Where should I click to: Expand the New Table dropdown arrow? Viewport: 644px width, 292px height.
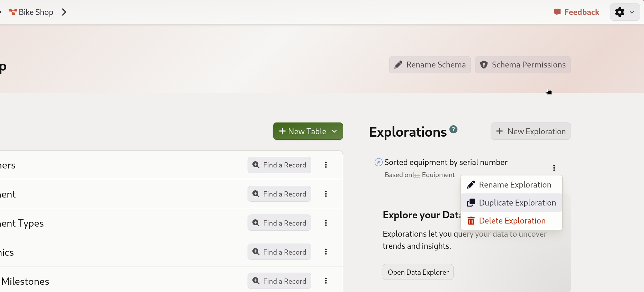(x=334, y=131)
